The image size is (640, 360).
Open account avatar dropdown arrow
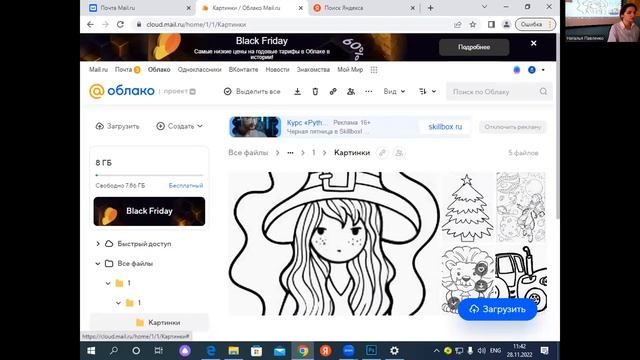[543, 70]
